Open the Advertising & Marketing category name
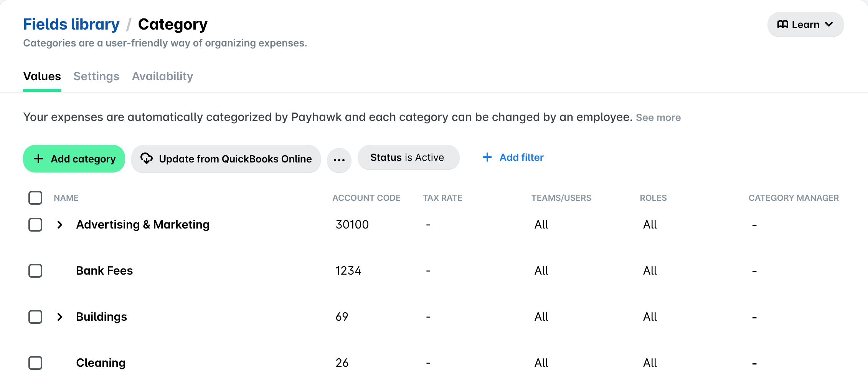The height and width of the screenshot is (386, 868). coord(143,225)
